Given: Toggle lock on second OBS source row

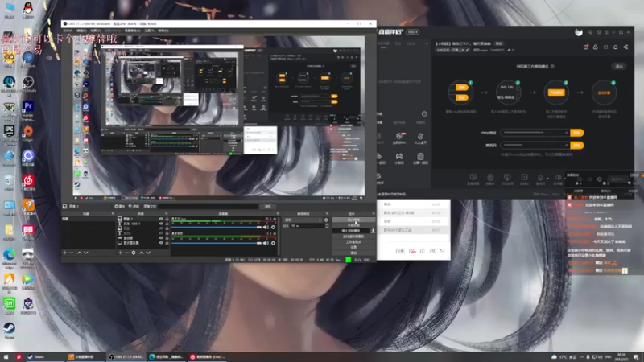Looking at the screenshot, I should point(167,224).
